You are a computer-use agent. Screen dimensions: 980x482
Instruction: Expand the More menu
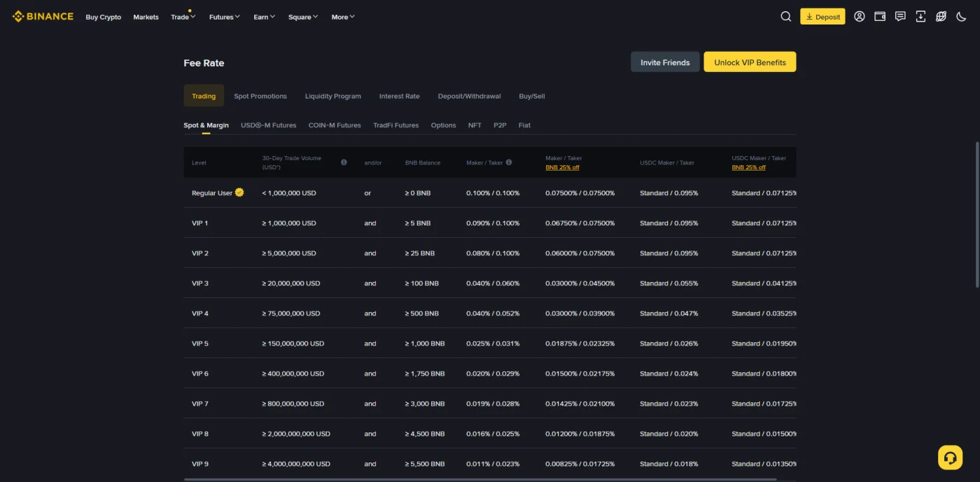(343, 17)
